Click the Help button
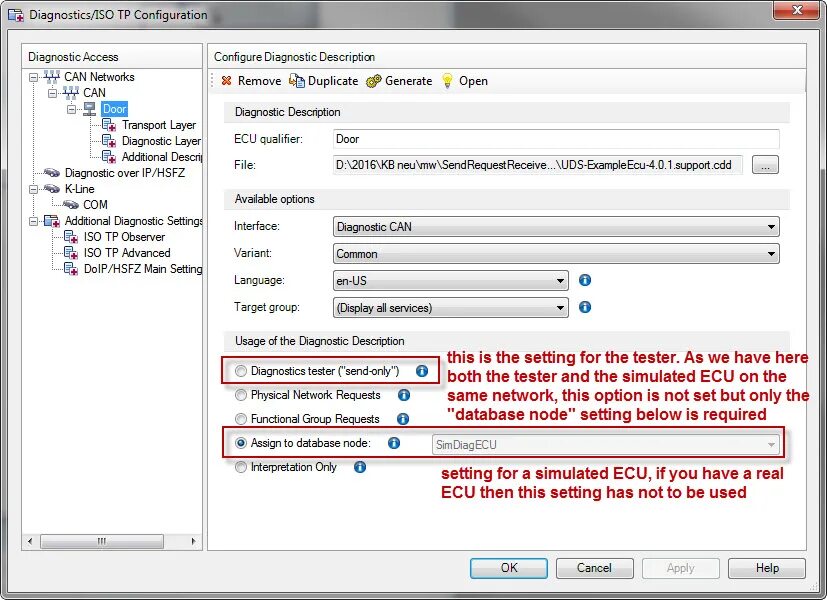 (767, 568)
